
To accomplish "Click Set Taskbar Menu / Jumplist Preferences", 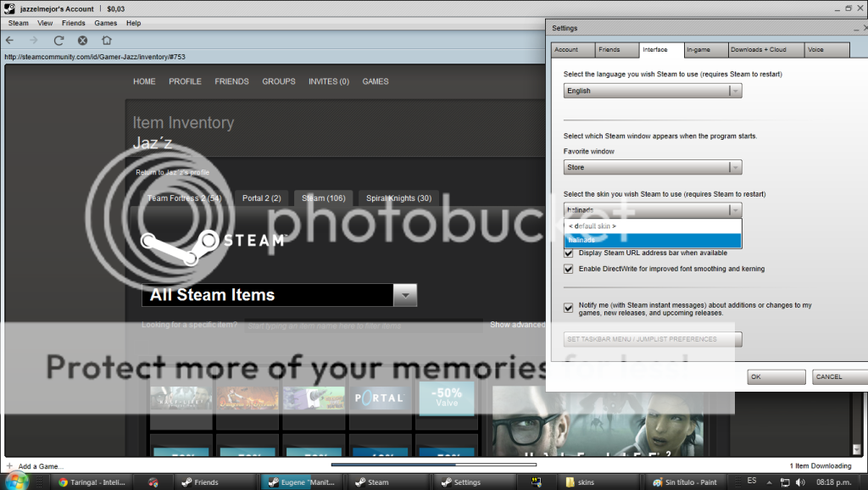I will 653,339.
